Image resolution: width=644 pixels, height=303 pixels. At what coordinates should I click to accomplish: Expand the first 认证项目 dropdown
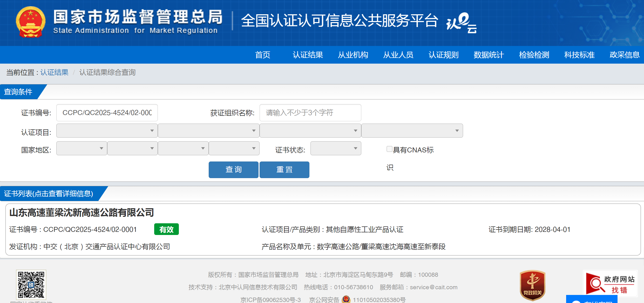107,131
